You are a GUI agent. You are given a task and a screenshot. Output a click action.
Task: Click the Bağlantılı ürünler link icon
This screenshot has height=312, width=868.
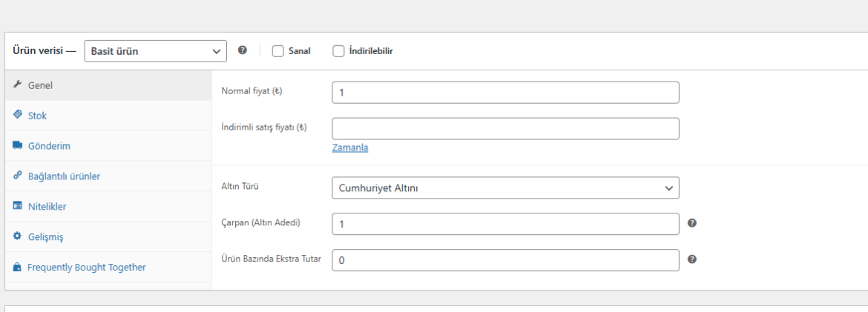pos(17,176)
